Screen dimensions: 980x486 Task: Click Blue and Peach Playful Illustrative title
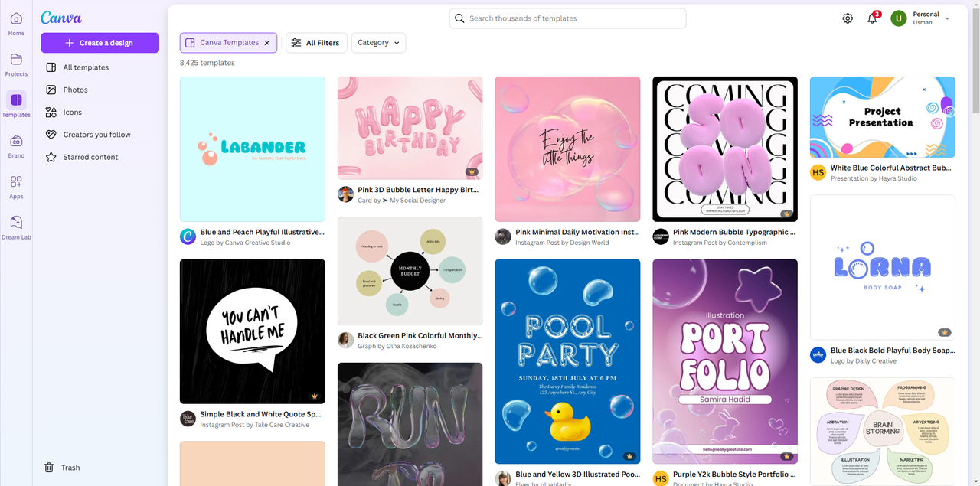click(262, 232)
